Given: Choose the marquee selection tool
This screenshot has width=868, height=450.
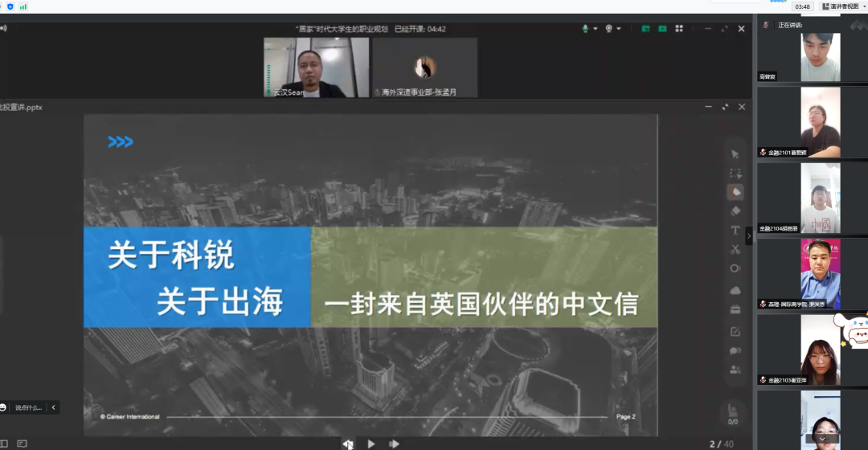Looking at the screenshot, I should 735,174.
